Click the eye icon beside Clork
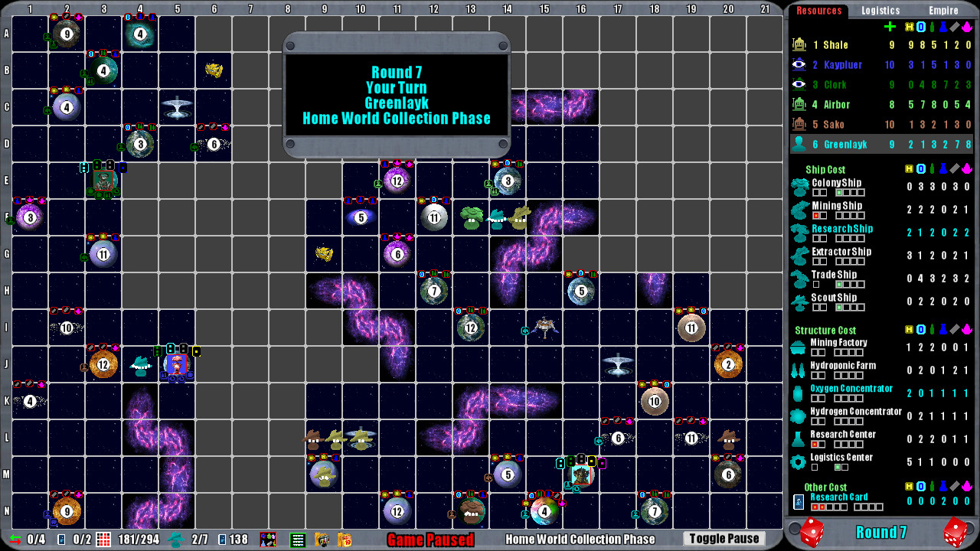This screenshot has width=980, height=551. point(799,84)
